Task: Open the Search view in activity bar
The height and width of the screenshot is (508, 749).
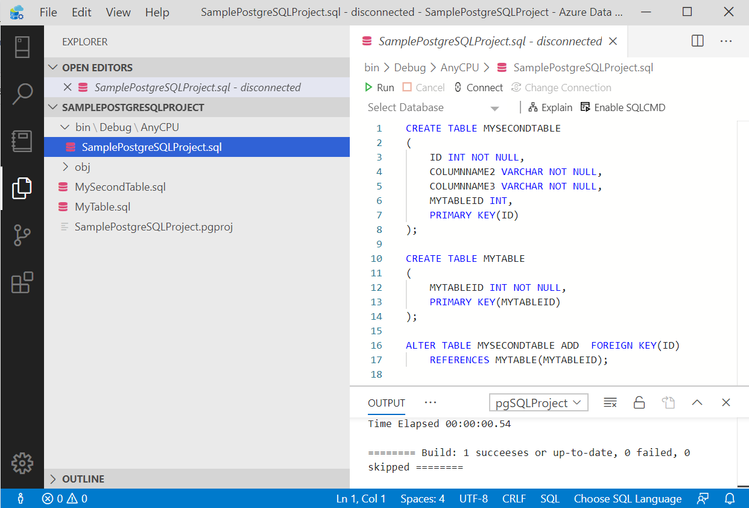Action: [22, 94]
